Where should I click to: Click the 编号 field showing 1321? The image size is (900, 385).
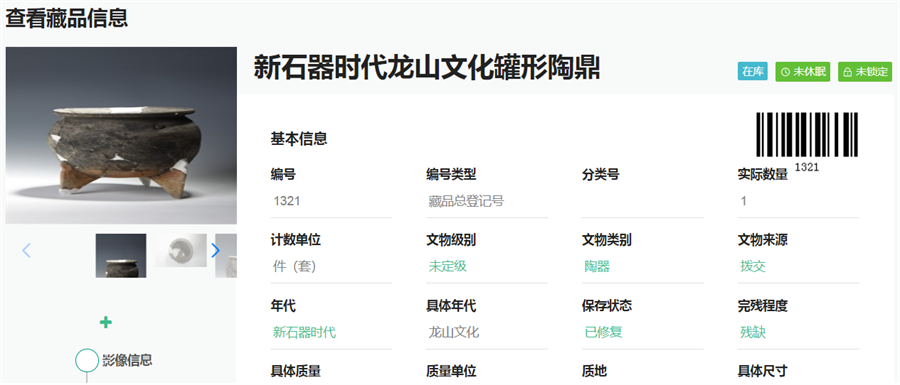click(331, 201)
